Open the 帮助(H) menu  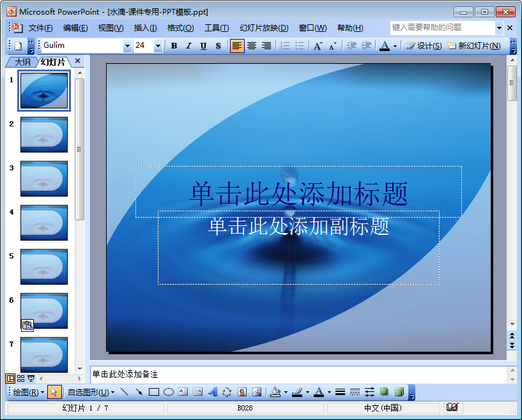pyautogui.click(x=350, y=28)
